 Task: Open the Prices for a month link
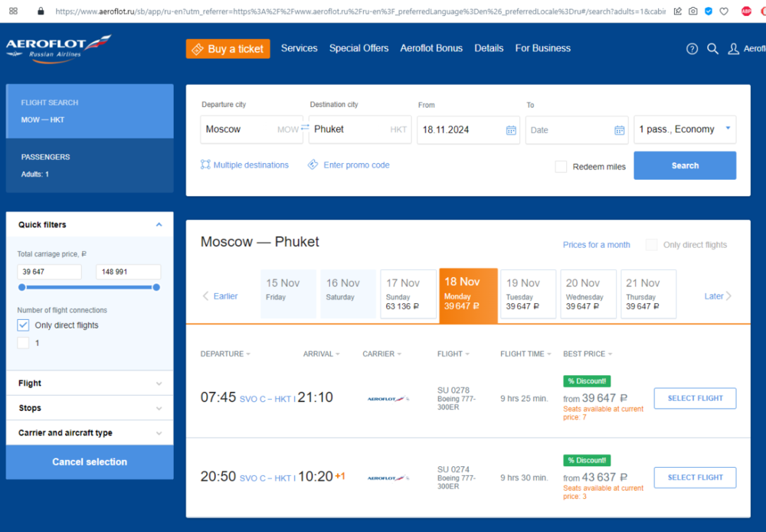pos(596,244)
